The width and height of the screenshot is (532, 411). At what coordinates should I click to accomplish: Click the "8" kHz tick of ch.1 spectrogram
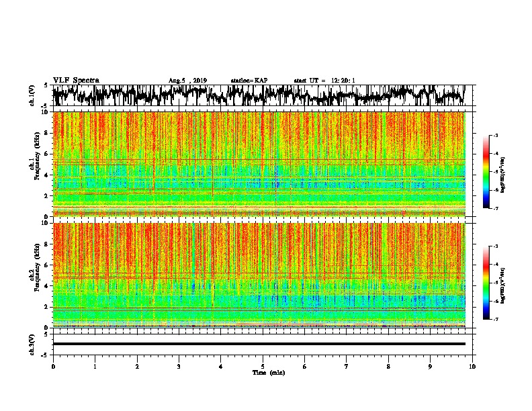[x=47, y=133]
